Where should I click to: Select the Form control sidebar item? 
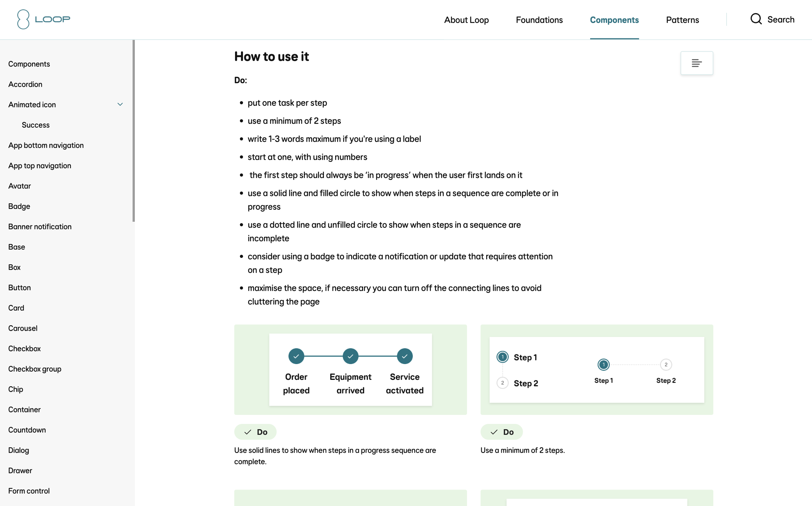29,491
